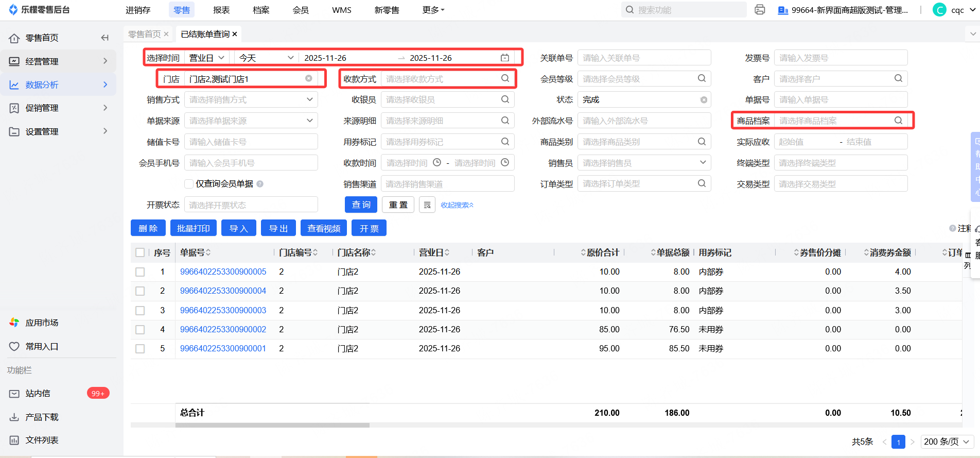
Task: Click search icon in 收款方式 field
Action: click(505, 78)
